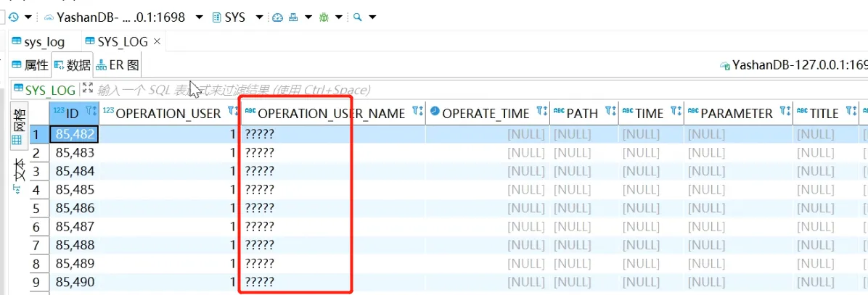Open the ER 图 diagram tab
Viewport: 868px width, 295px height.
click(x=118, y=66)
